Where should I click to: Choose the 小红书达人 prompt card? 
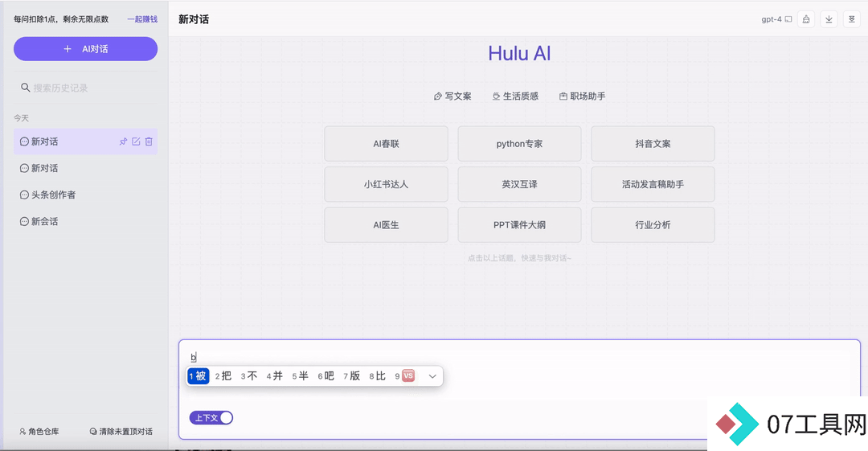click(x=387, y=184)
